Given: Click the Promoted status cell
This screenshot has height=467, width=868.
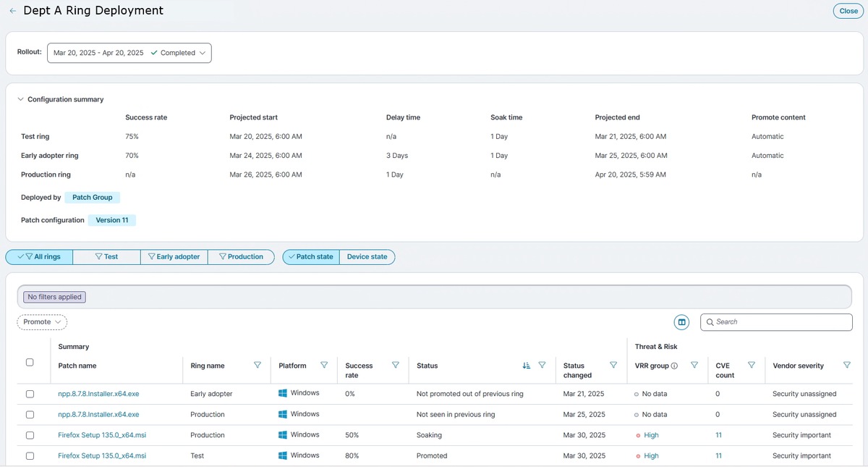Looking at the screenshot, I should click(432, 456).
